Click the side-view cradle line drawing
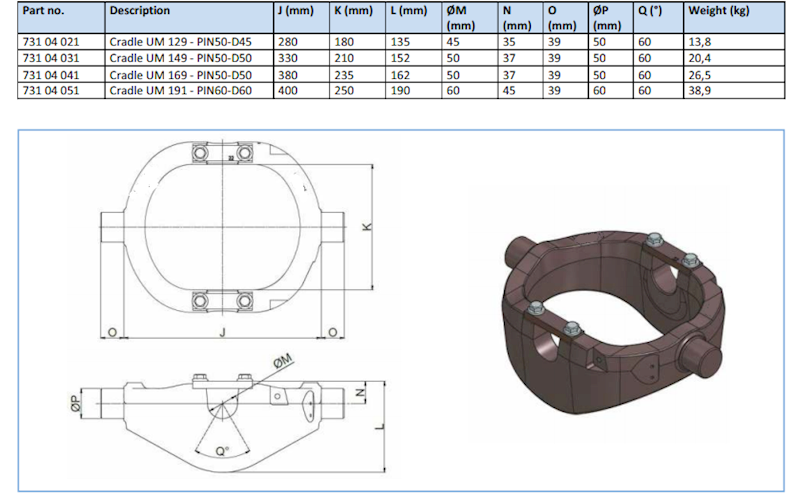 tap(222, 422)
